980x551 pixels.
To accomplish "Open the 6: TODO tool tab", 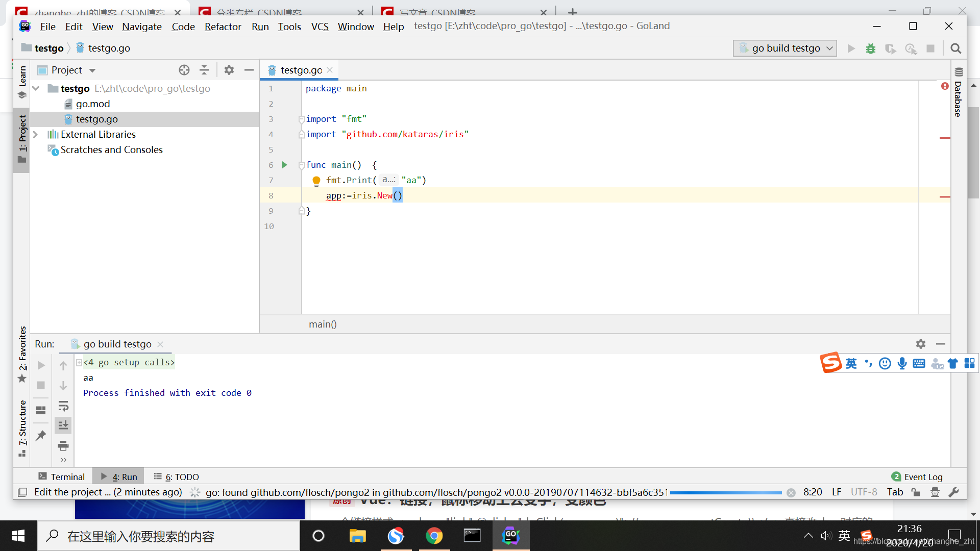I will 177,477.
